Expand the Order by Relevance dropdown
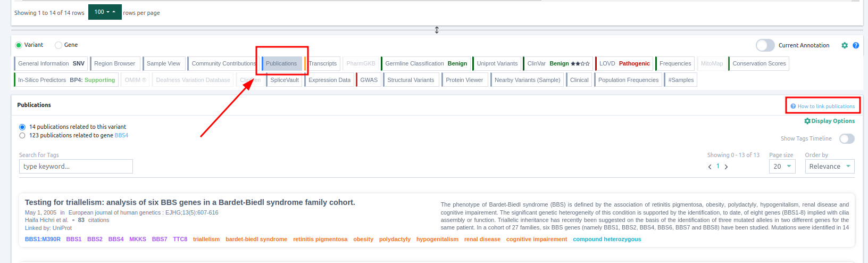This screenshot has width=868, height=263. pos(829,167)
